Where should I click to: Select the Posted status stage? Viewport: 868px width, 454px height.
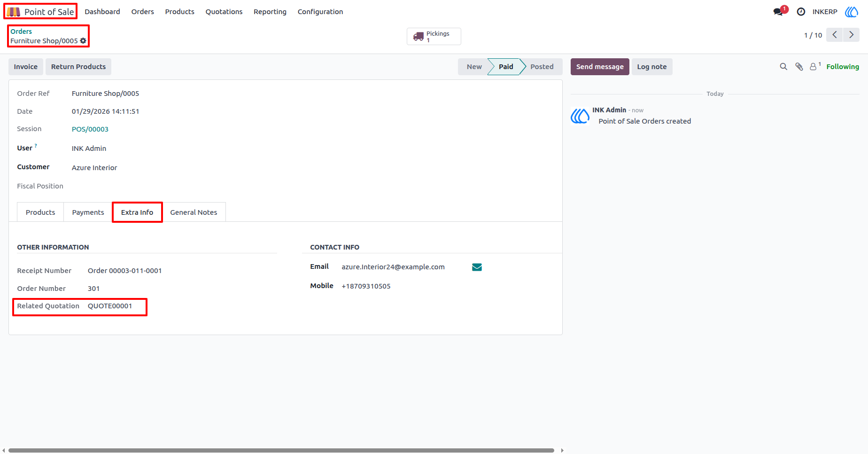(x=542, y=67)
